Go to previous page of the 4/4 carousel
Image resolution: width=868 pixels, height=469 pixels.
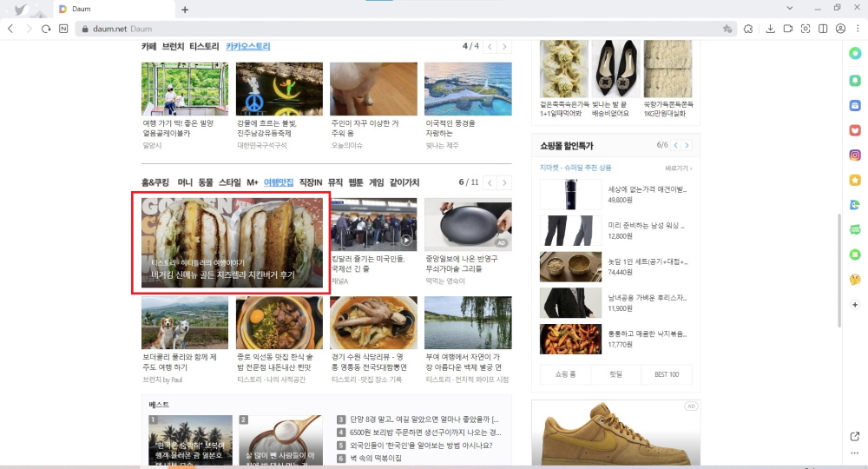pyautogui.click(x=490, y=47)
